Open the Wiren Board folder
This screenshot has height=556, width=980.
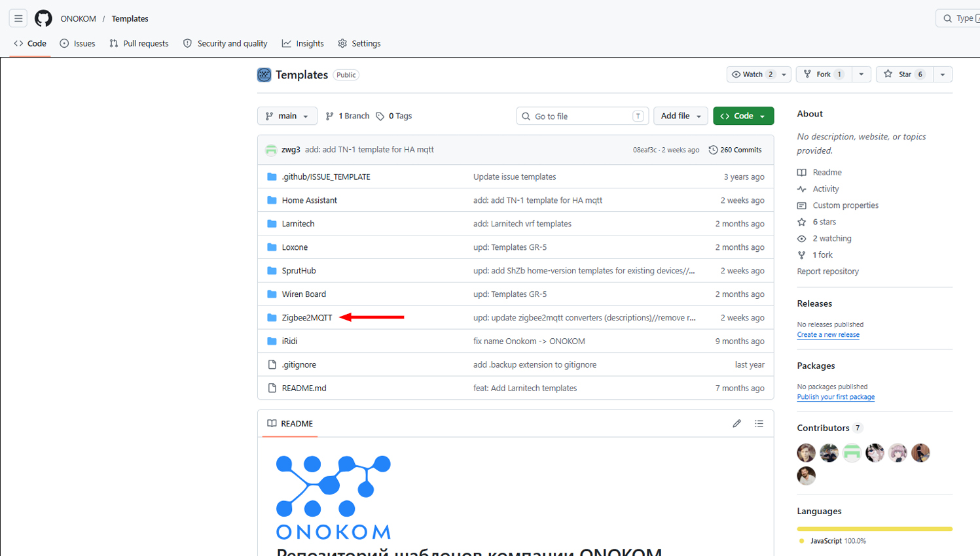click(304, 294)
